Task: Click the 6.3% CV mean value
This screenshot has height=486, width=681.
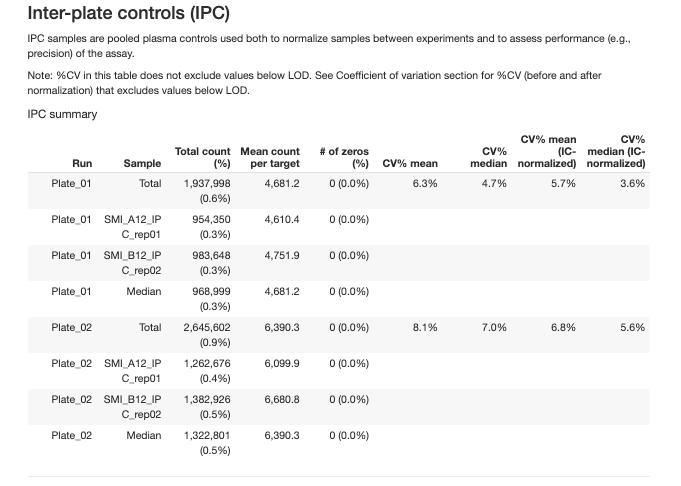Action: coord(425,183)
